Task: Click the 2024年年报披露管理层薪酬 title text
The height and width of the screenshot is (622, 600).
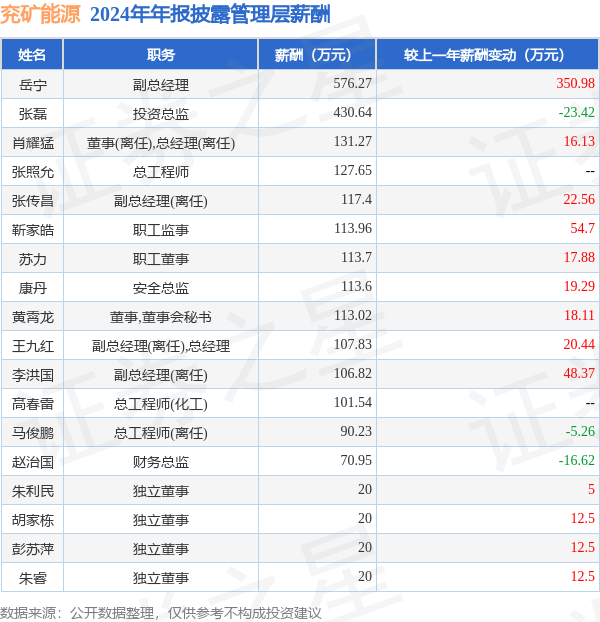Action: [x=210, y=15]
